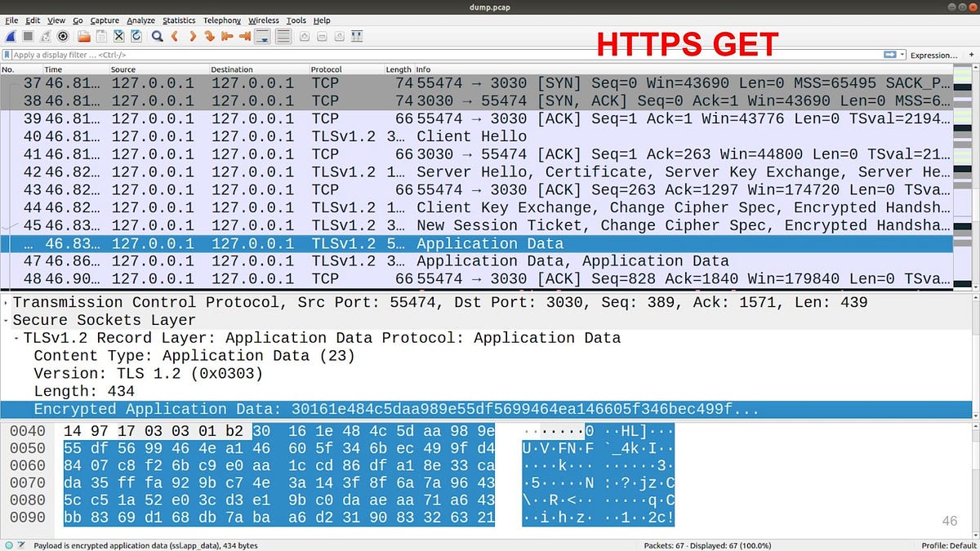
Task: Click the stop capture square icon
Action: click(28, 37)
